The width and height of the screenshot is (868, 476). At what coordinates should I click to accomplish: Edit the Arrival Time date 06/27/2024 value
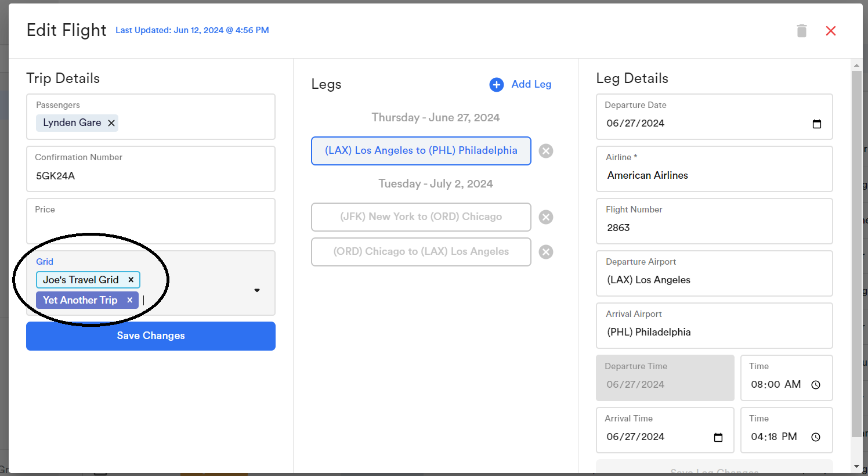point(635,437)
